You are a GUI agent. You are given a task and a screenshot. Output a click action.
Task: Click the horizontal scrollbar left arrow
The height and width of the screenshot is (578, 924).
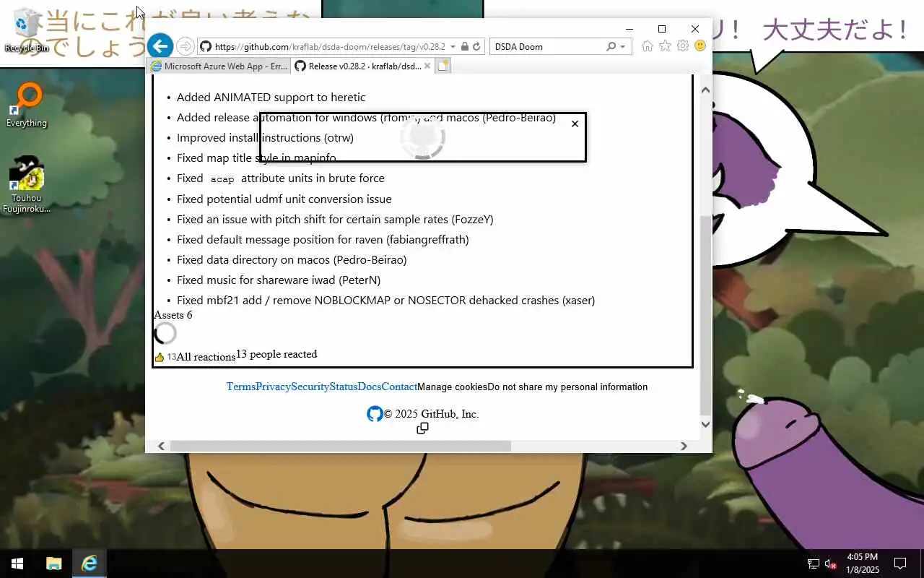(x=161, y=447)
